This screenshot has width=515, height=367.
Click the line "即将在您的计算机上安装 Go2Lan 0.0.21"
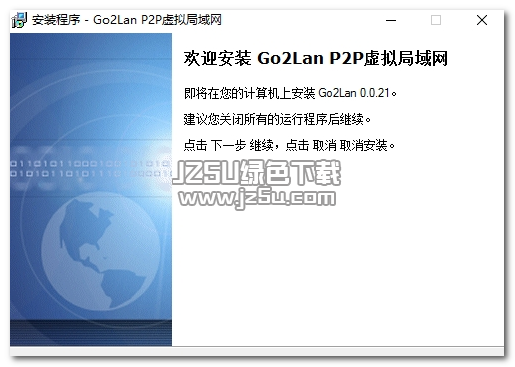click(x=290, y=93)
